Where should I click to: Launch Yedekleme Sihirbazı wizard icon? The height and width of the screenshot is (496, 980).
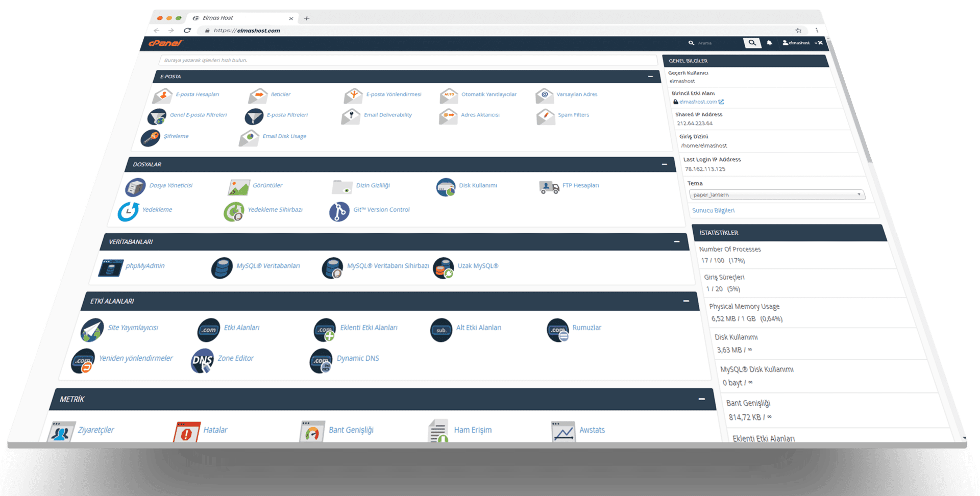coord(234,211)
